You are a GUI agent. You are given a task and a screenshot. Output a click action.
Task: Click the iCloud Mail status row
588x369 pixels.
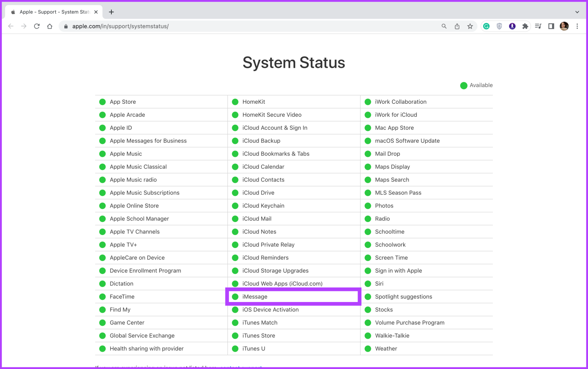257,219
